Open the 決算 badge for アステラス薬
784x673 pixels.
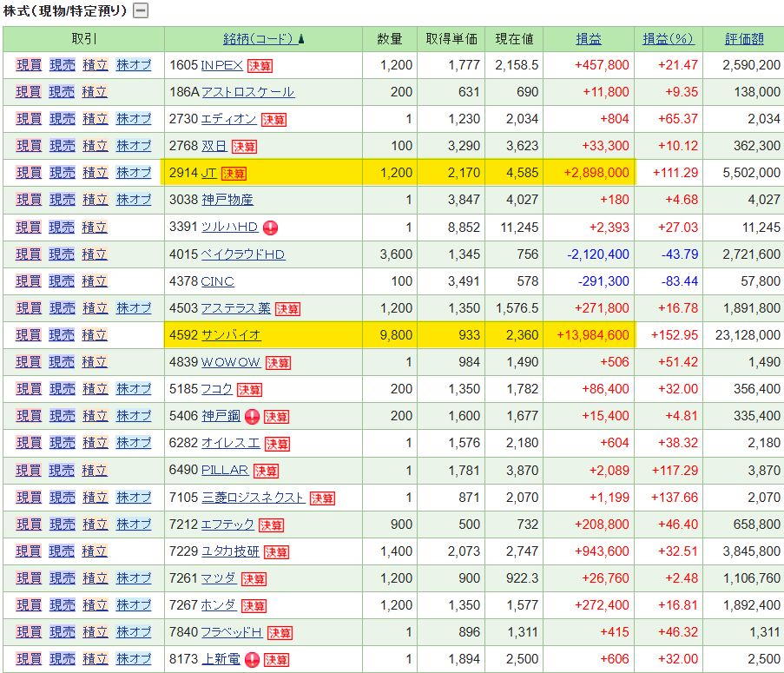288,309
